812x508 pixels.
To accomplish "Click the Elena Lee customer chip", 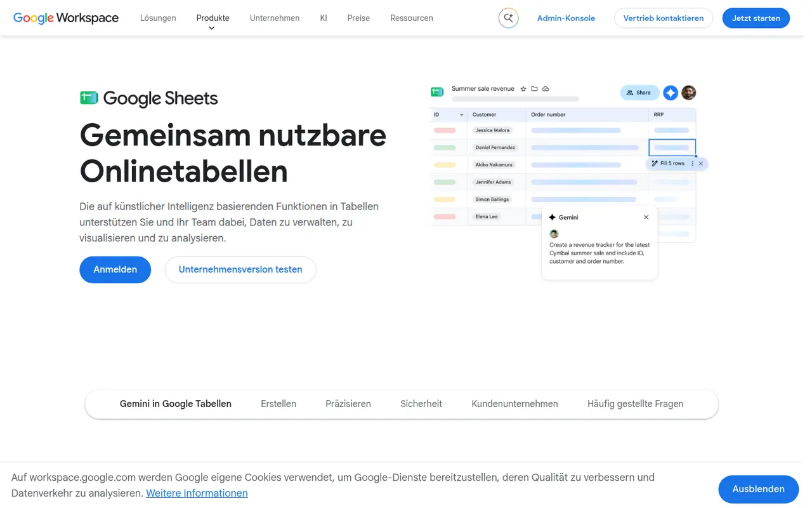I will (487, 217).
